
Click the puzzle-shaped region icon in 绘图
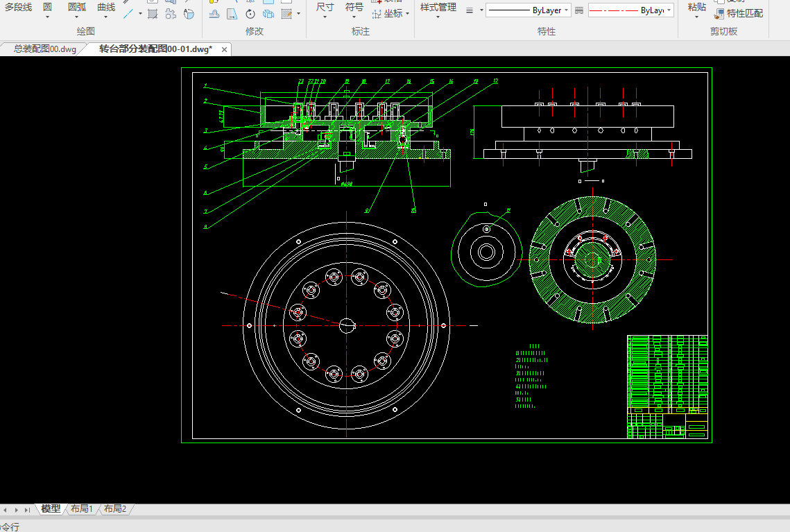pos(171,14)
